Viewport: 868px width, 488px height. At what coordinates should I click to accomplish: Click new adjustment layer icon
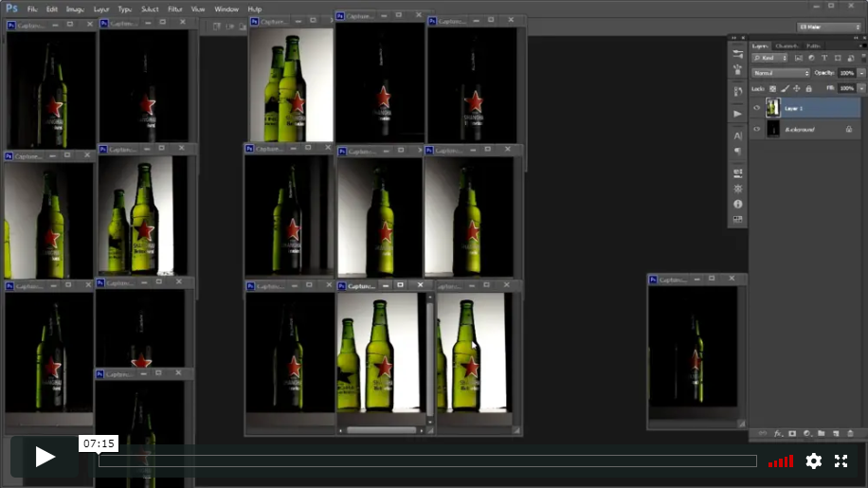point(806,434)
